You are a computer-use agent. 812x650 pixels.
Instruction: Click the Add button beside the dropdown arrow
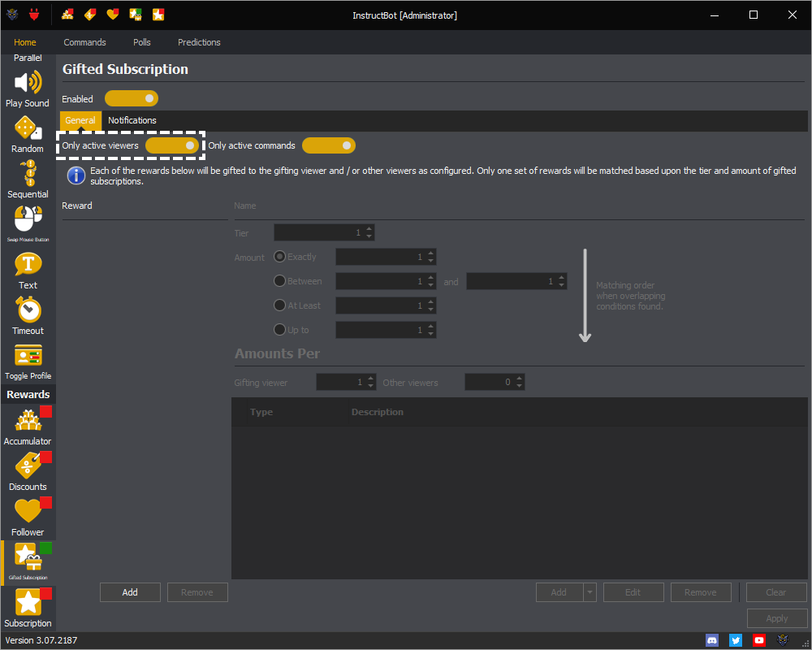click(559, 592)
